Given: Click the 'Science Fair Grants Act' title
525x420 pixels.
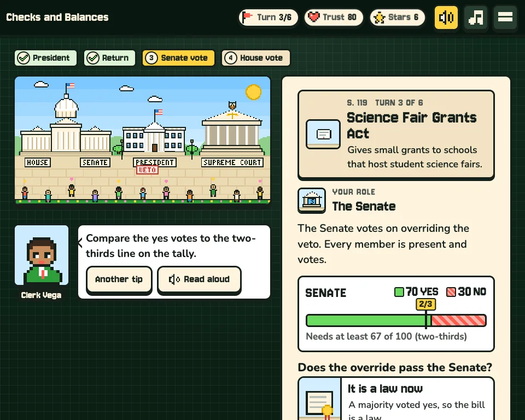Looking at the screenshot, I should point(411,126).
